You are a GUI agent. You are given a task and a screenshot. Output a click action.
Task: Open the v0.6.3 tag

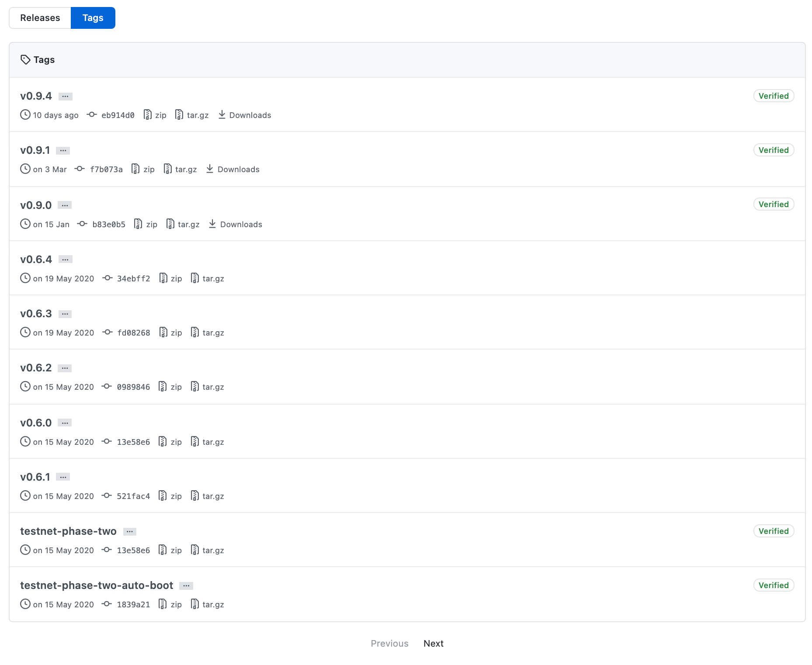36,314
